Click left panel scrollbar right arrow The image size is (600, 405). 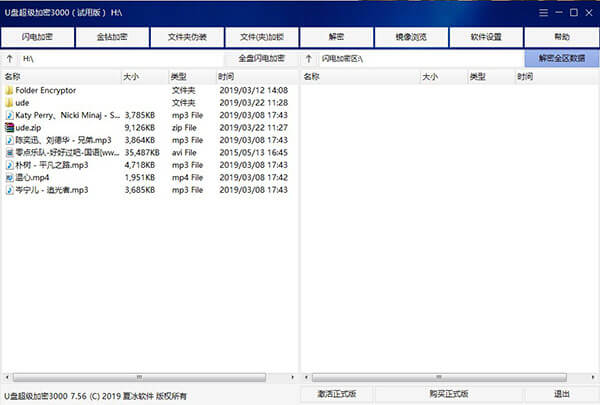pos(293,377)
